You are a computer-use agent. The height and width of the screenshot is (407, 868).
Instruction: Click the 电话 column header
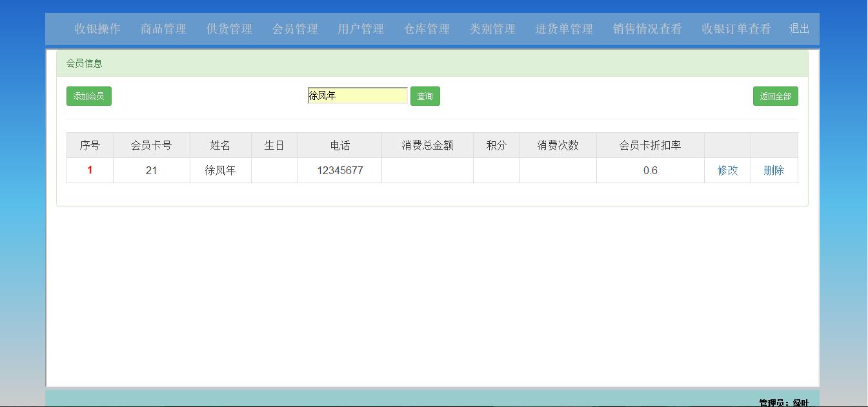[340, 145]
